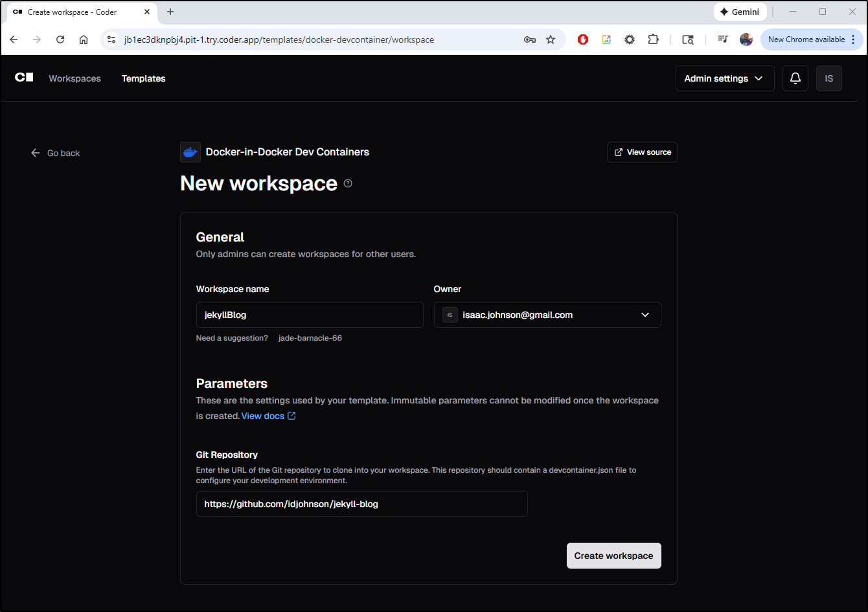Click the Coder logo icon
Screen dimensions: 868x612
click(x=24, y=78)
